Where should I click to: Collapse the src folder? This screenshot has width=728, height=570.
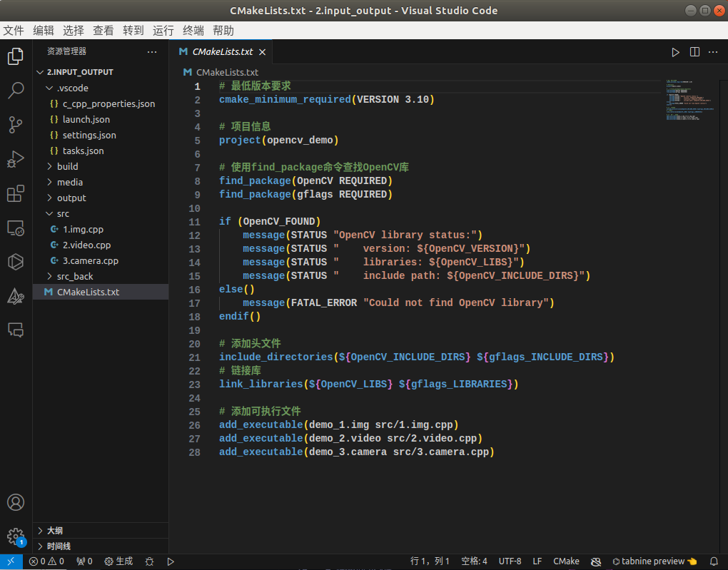coord(63,213)
